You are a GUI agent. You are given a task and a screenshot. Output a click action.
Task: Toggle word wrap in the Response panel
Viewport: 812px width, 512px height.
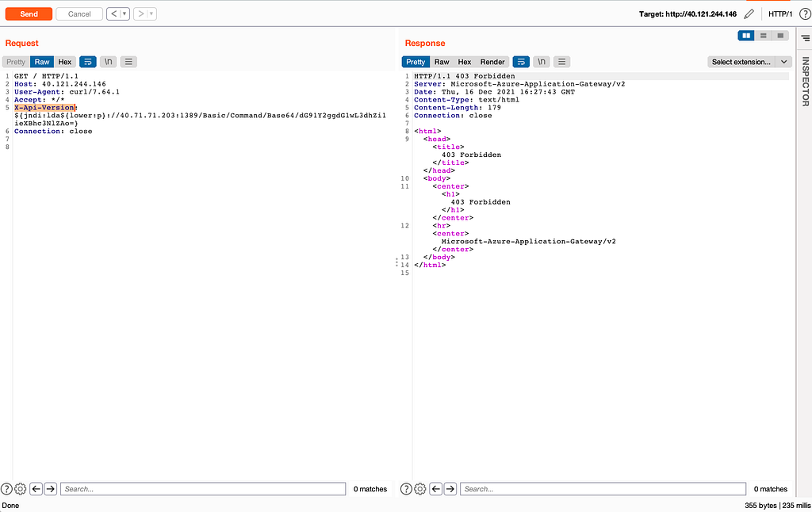[x=521, y=62]
